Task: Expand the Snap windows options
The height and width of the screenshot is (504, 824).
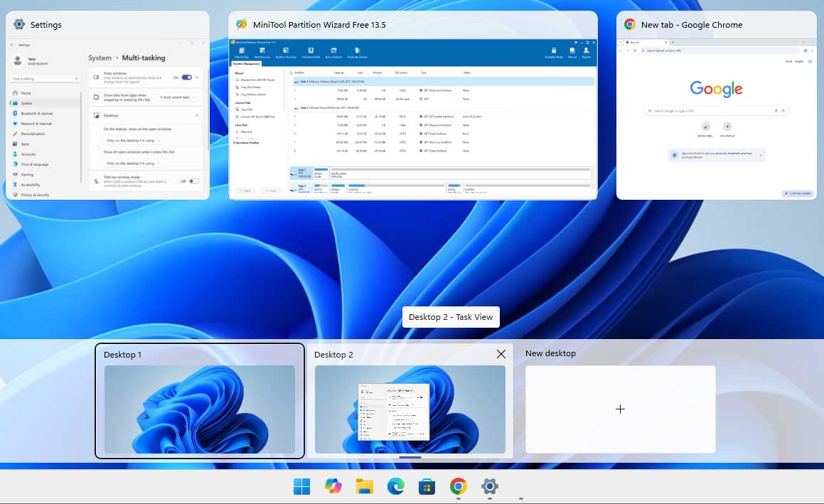Action: (197, 78)
